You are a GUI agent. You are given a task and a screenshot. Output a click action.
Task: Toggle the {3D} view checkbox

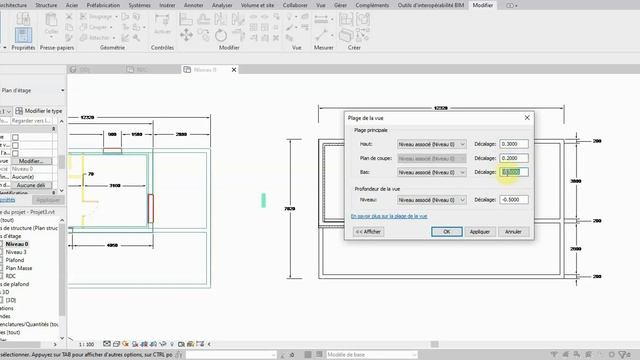click(1, 300)
